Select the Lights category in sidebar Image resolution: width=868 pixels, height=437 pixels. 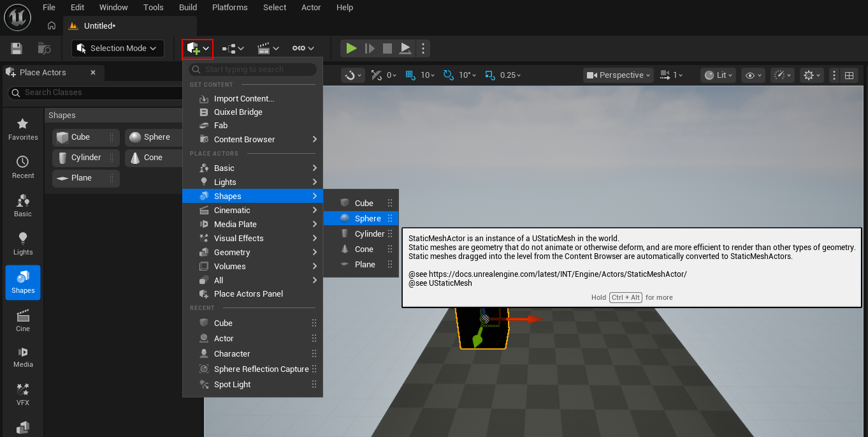click(23, 244)
